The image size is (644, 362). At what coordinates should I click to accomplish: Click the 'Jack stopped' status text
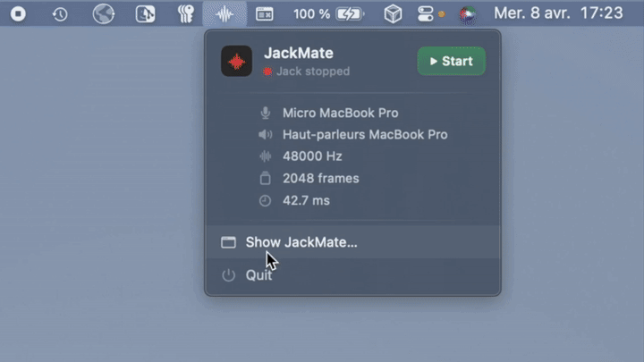(x=313, y=72)
